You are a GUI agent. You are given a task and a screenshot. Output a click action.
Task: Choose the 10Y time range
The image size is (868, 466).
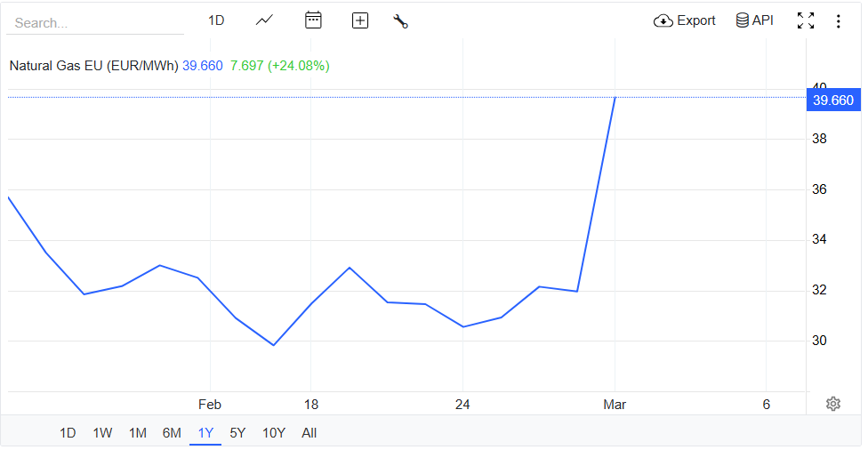pyautogui.click(x=273, y=433)
